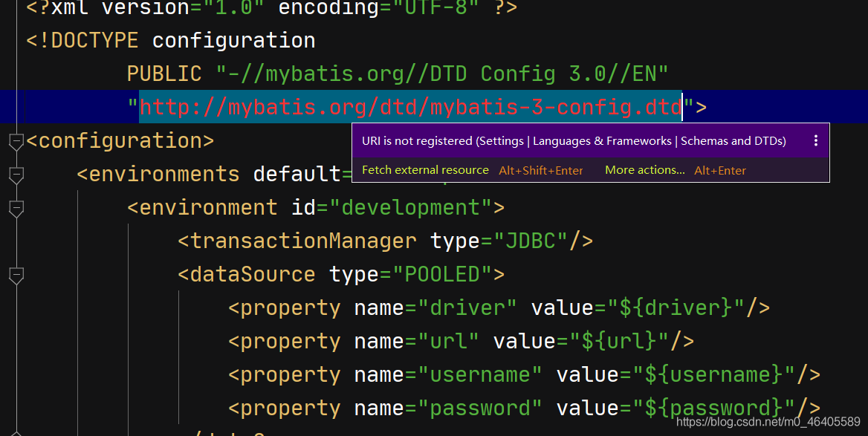The width and height of the screenshot is (868, 436).
Task: Click the "development" id value
Action: click(x=411, y=207)
